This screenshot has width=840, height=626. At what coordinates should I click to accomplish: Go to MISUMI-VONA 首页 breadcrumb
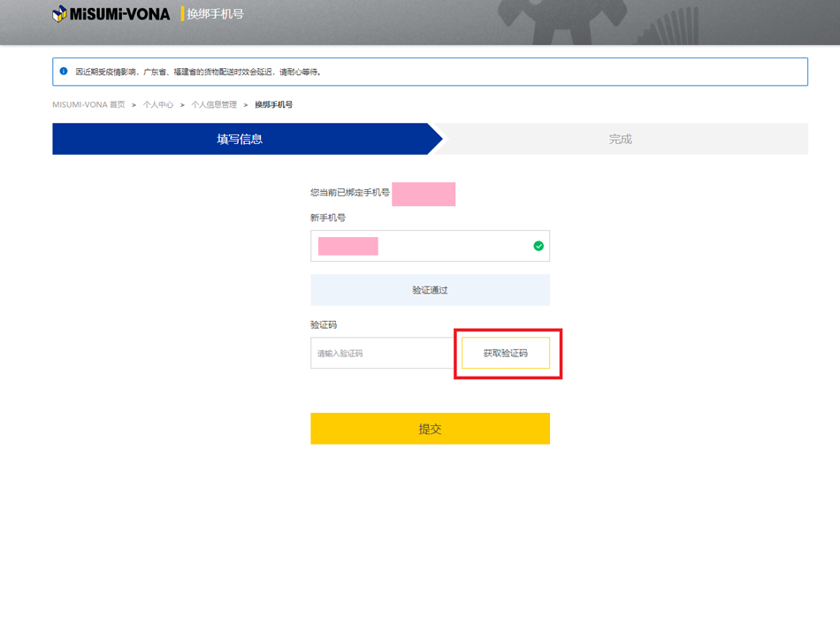point(88,104)
